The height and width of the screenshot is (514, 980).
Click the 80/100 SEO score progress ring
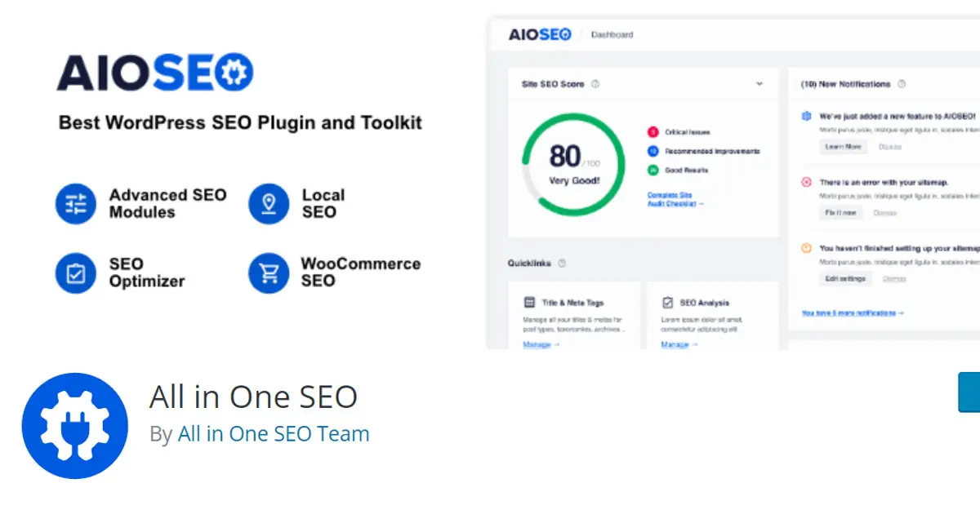(573, 163)
